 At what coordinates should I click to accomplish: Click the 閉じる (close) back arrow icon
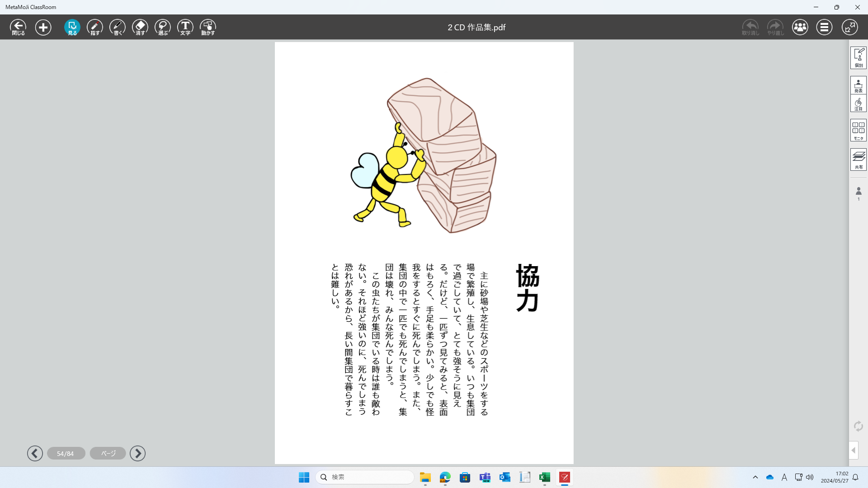coord(18,27)
